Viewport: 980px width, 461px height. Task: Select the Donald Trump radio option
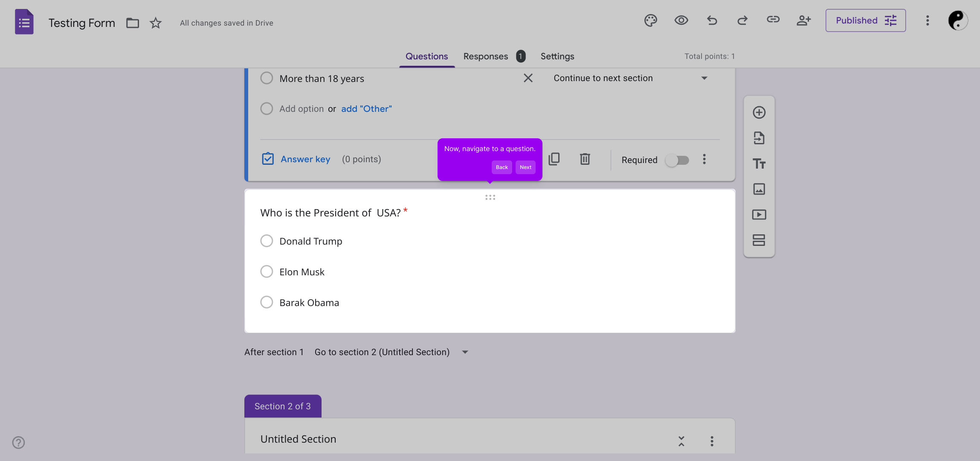(267, 241)
